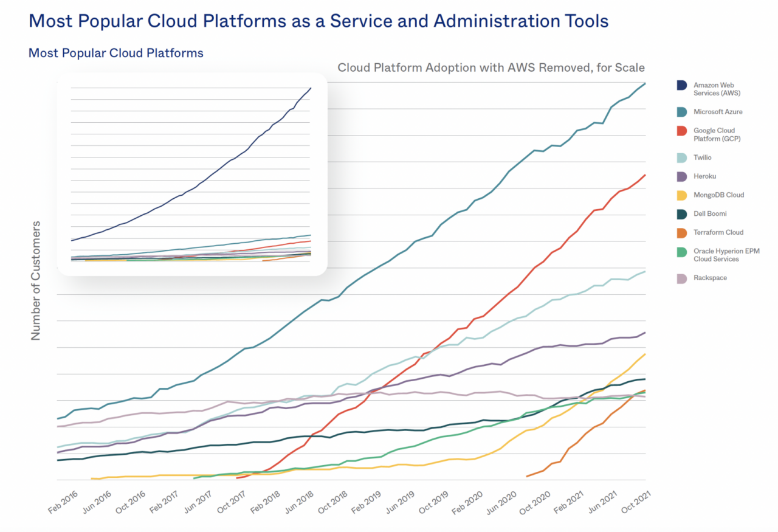The height and width of the screenshot is (532, 778).
Task: Click the Amazon Web Services legend color swatch
Action: tap(682, 86)
